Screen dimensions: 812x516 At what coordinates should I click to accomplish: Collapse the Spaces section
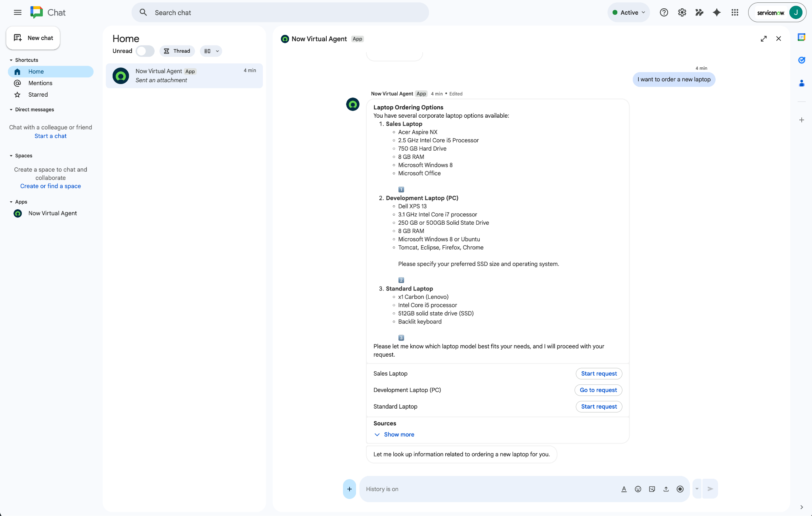(11, 155)
